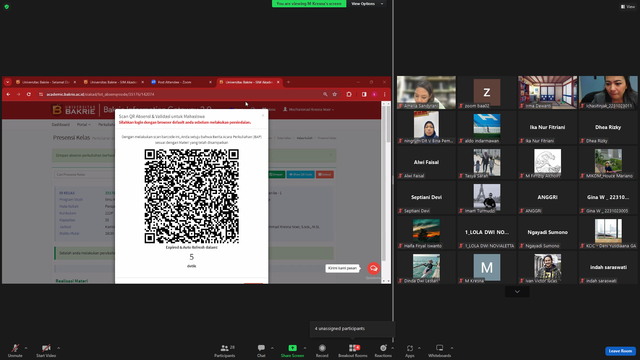The image size is (640, 360).
Task: Open the Chrome profile avatar
Action: click(x=374, y=94)
